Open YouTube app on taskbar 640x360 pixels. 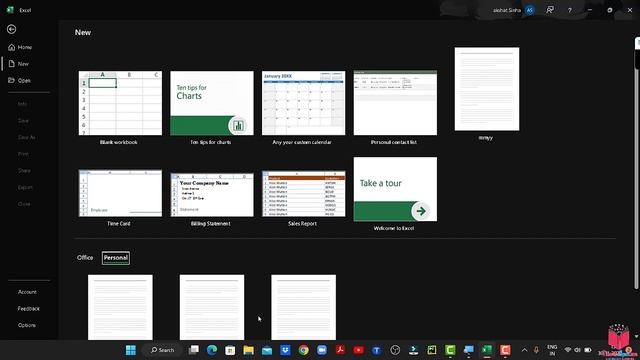358,350
